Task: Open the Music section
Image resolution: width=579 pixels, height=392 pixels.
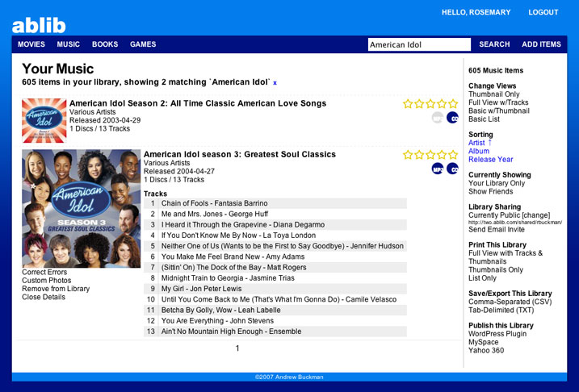Action: [x=69, y=44]
